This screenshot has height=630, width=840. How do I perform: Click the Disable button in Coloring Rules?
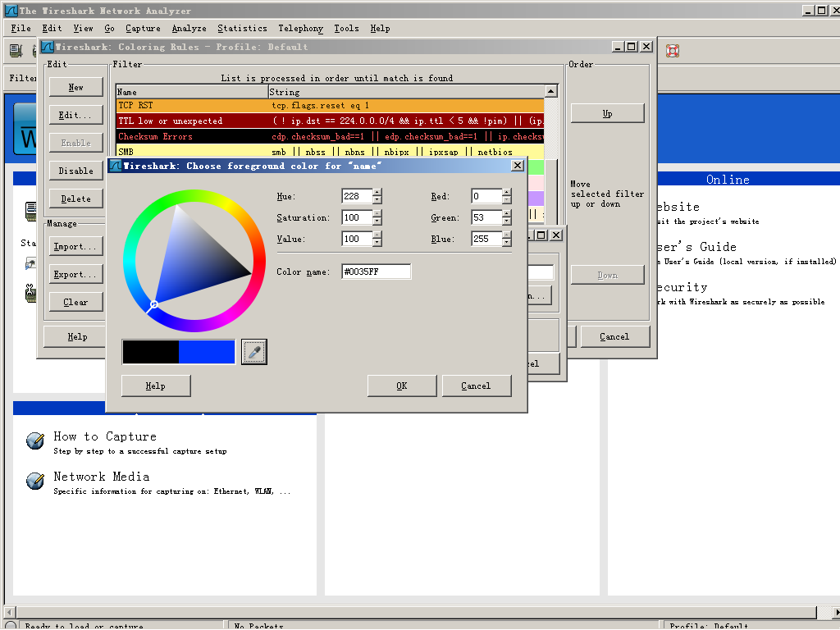76,171
